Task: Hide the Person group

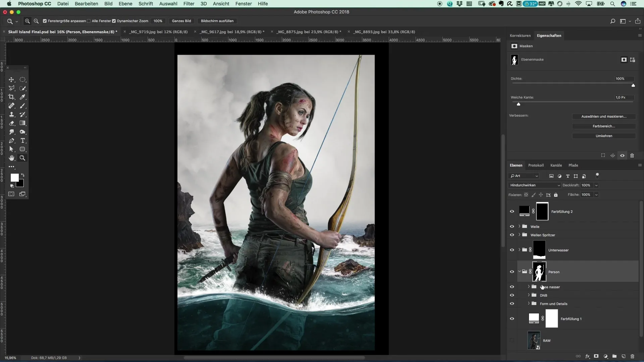Action: pos(512,272)
